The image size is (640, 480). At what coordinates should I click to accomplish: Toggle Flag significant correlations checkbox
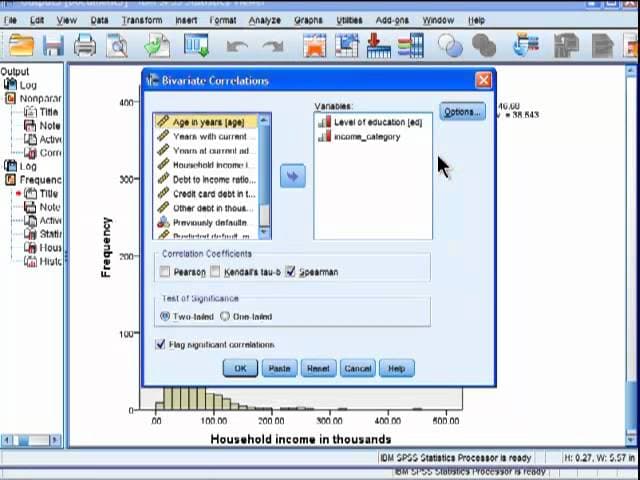(x=160, y=344)
